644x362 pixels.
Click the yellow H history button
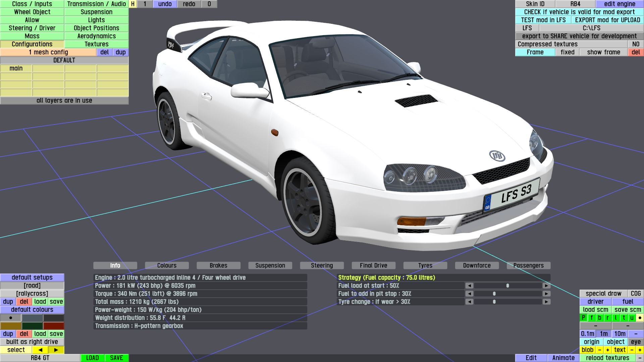click(x=133, y=4)
